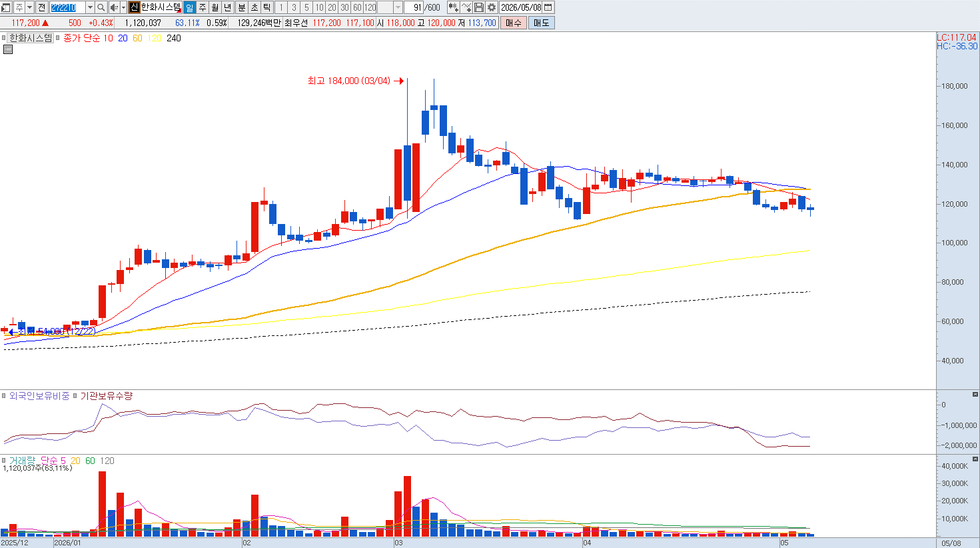The height and width of the screenshot is (548, 980).
Task: Click the orange 신 badge beside stock name
Action: pos(135,7)
